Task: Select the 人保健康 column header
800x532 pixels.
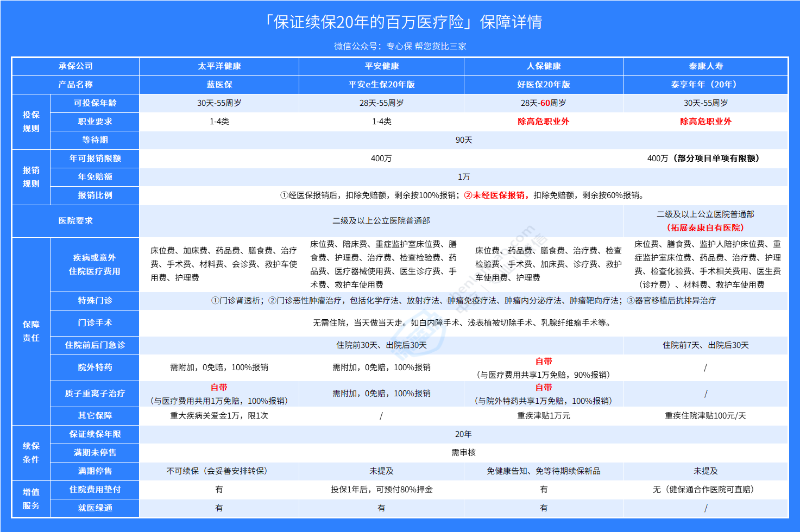Action: [x=544, y=66]
